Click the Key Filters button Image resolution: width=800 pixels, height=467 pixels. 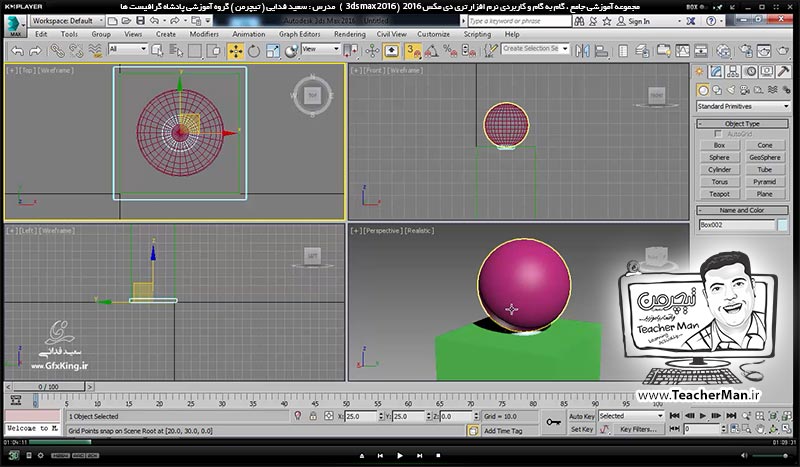pyautogui.click(x=638, y=429)
